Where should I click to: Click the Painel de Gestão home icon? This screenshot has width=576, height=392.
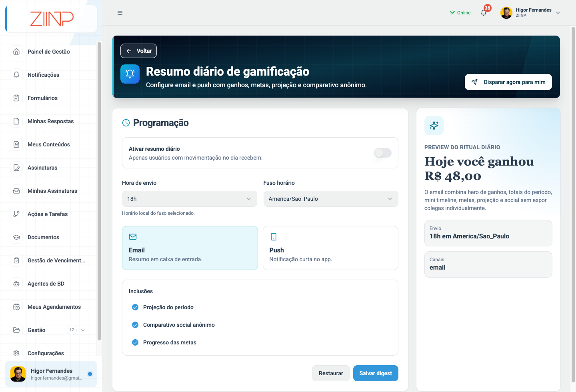(16, 52)
